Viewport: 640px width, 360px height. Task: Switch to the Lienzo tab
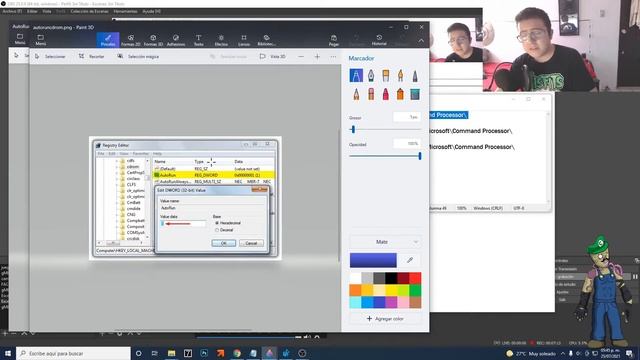(x=244, y=40)
